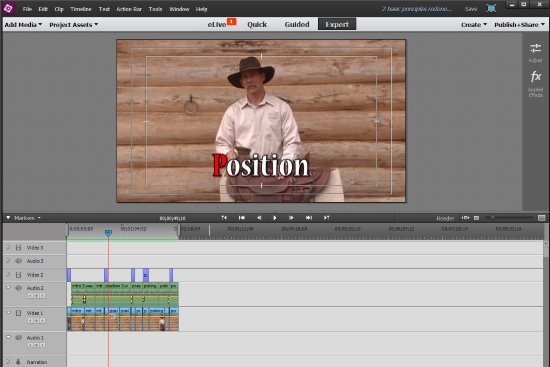Click the fit-to-timeline icon next to Render
Viewport: 550px width, 367px height.
click(x=465, y=218)
